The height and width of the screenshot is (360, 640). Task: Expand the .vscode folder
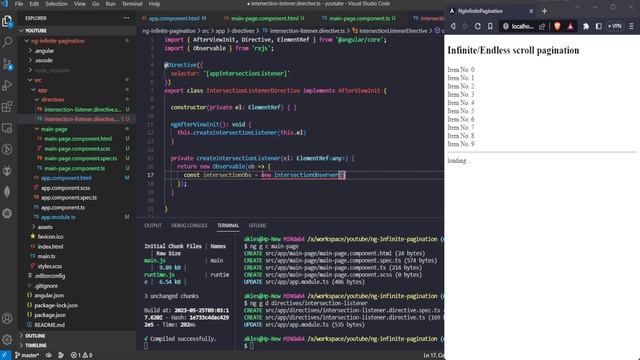click(43, 60)
